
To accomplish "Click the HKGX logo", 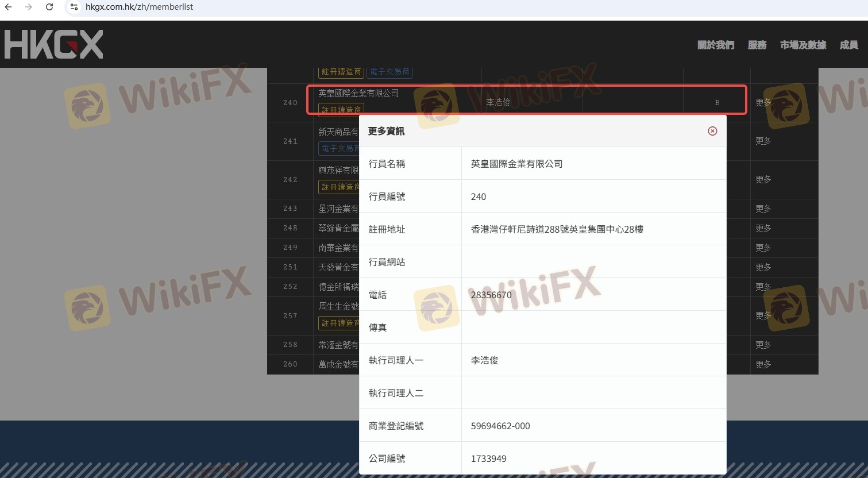I will pyautogui.click(x=53, y=44).
